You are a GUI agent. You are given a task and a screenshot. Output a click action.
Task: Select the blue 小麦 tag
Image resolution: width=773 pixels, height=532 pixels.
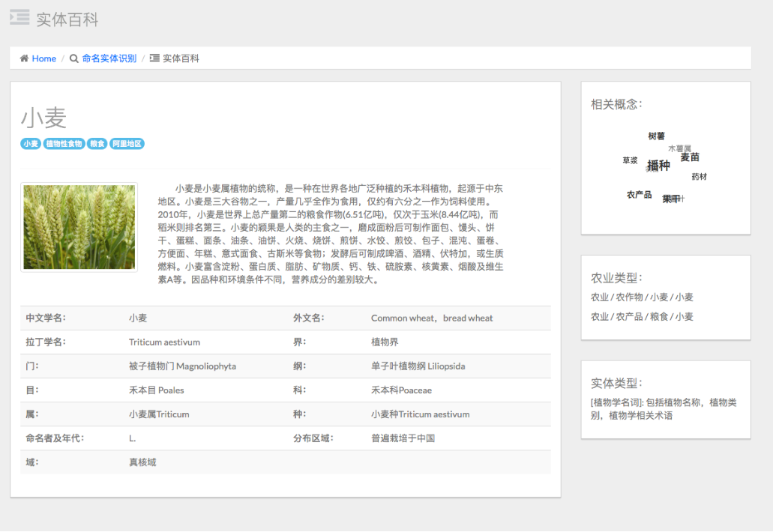click(x=30, y=143)
